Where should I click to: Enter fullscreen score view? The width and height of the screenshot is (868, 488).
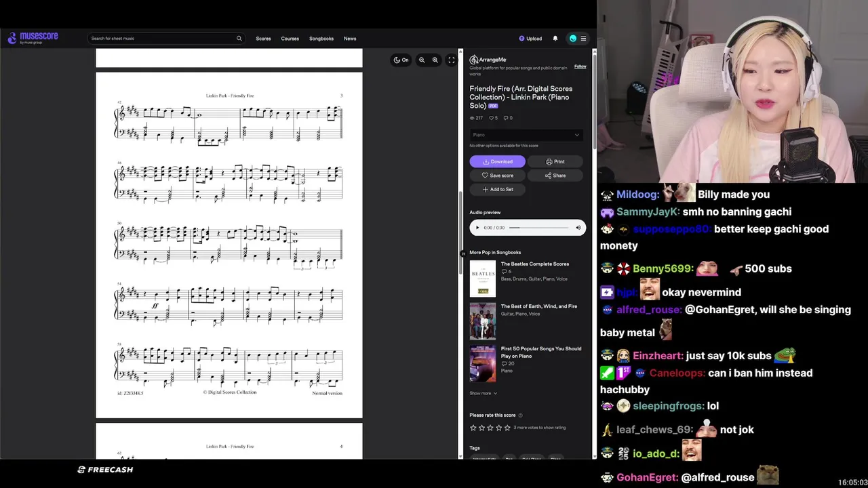click(x=452, y=60)
